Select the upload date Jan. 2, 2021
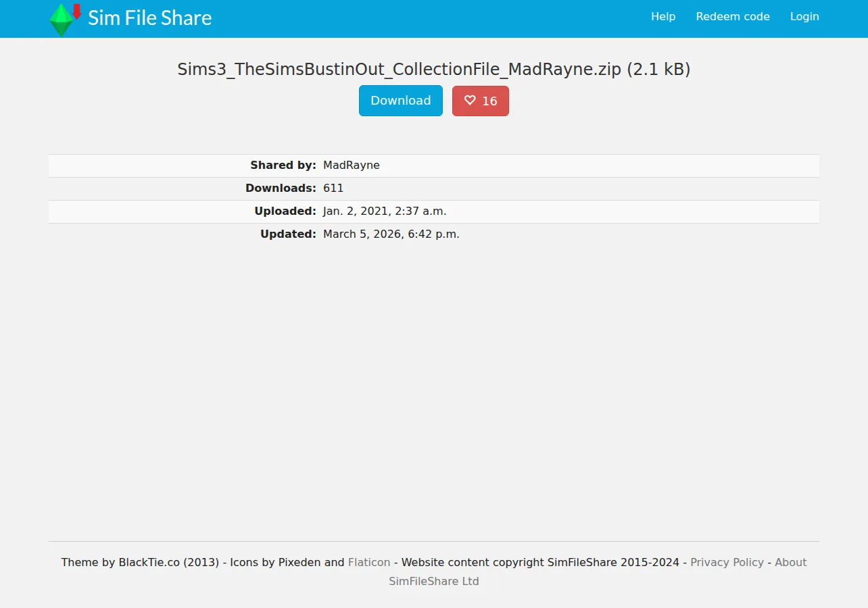 pos(385,211)
